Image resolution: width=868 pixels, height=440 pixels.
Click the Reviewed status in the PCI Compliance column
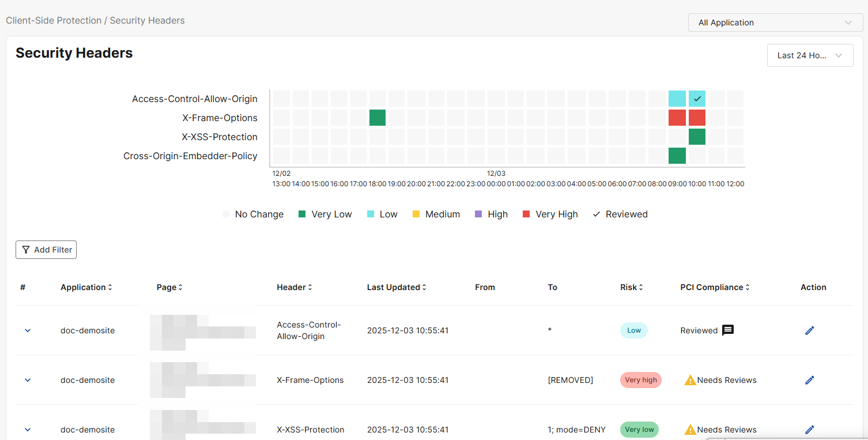tap(699, 330)
